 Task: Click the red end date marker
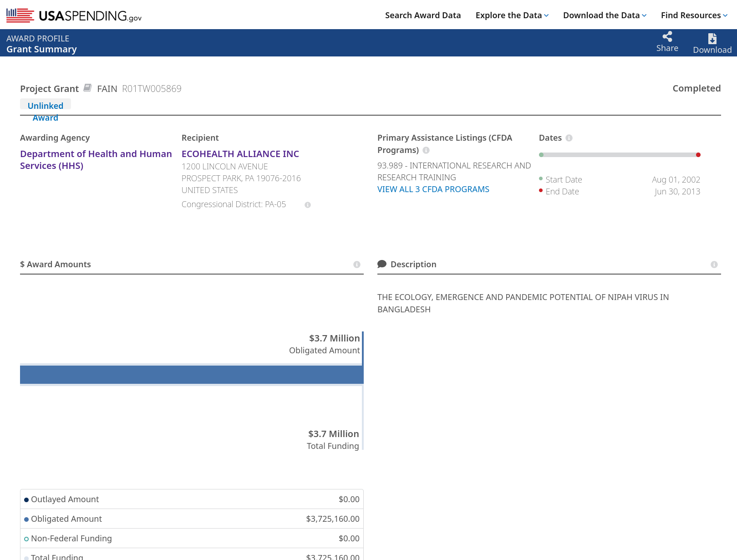[x=698, y=155]
